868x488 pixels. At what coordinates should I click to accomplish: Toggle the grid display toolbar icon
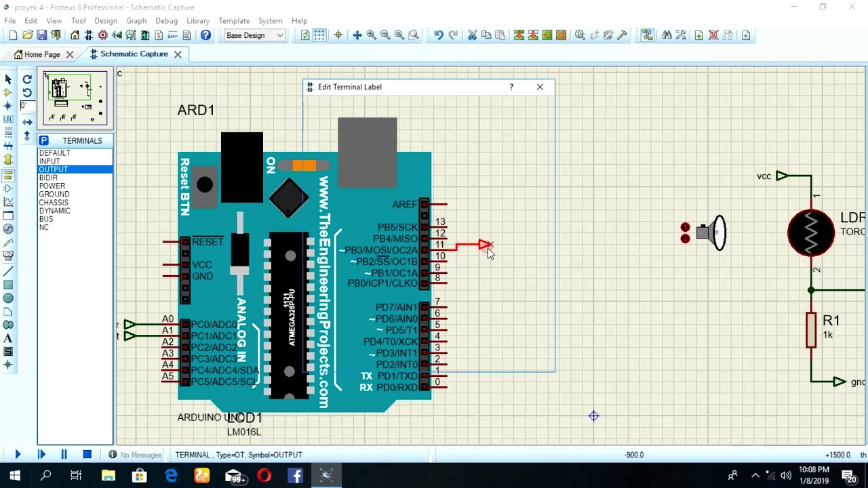pos(319,35)
